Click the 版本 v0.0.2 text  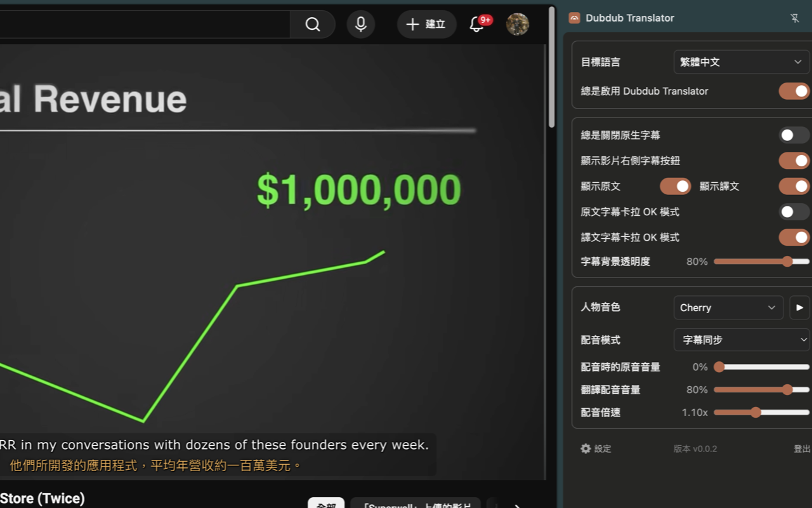pos(695,449)
